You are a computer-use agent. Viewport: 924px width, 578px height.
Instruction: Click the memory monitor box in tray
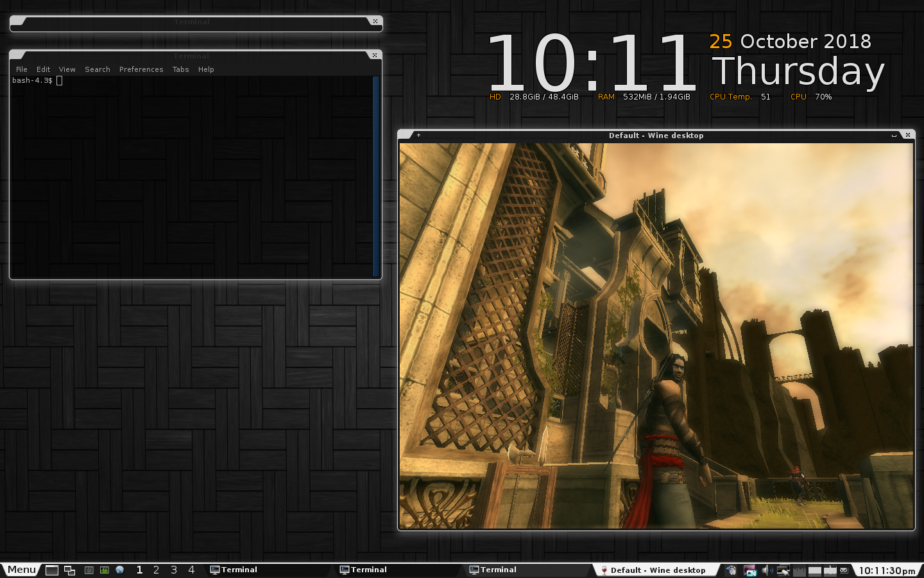pyautogui.click(x=815, y=570)
